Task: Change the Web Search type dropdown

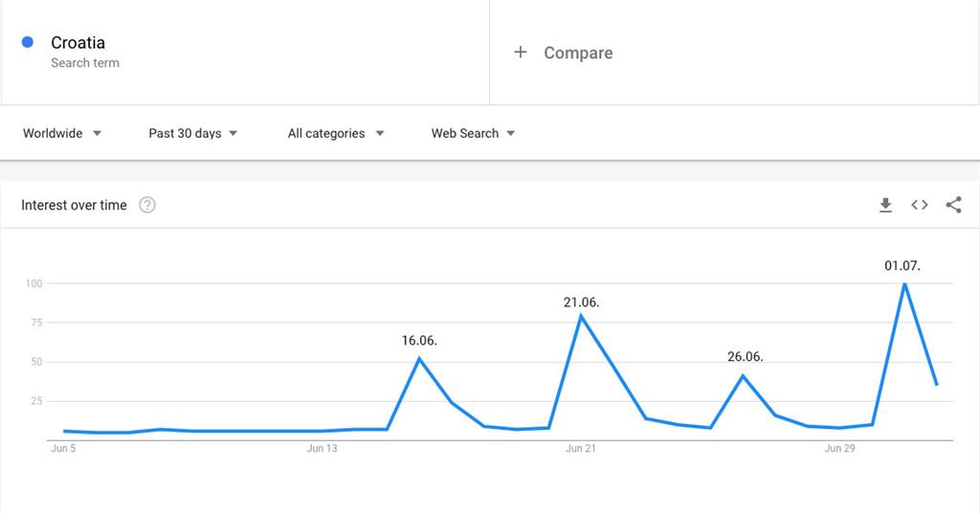Action: click(x=473, y=133)
